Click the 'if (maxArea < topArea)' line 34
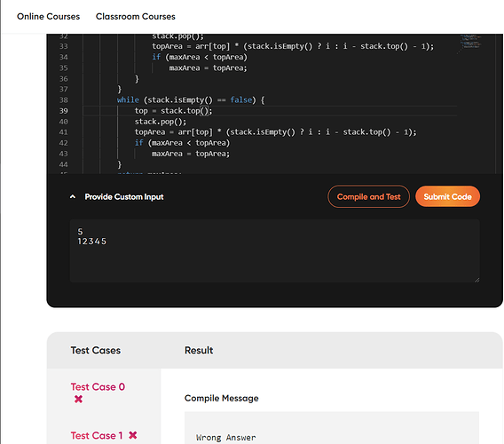The width and height of the screenshot is (504, 444). (x=200, y=57)
